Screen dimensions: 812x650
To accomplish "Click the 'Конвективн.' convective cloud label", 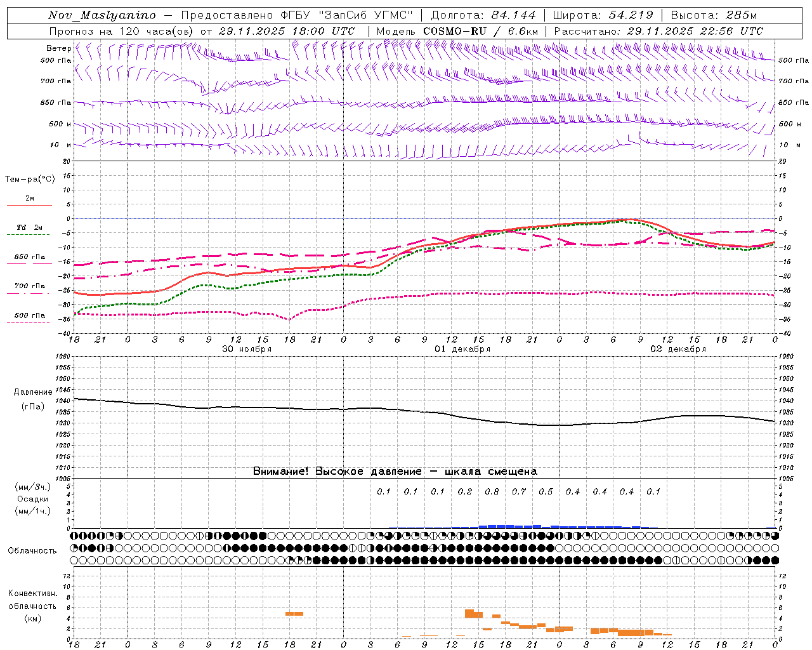I will click(x=32, y=594).
